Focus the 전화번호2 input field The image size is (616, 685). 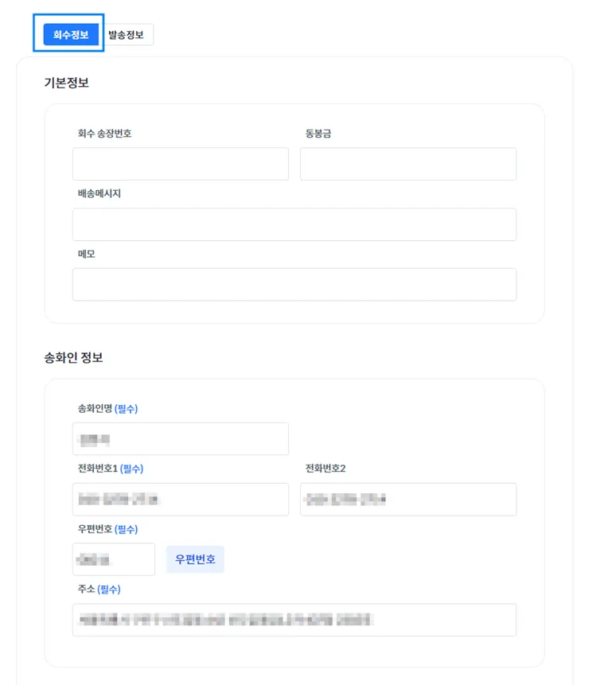coord(408,500)
